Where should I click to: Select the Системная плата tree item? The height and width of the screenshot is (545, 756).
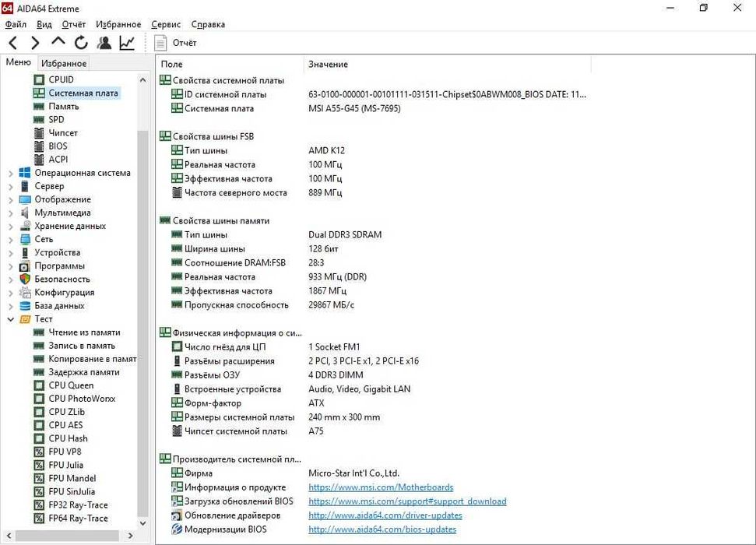click(83, 93)
